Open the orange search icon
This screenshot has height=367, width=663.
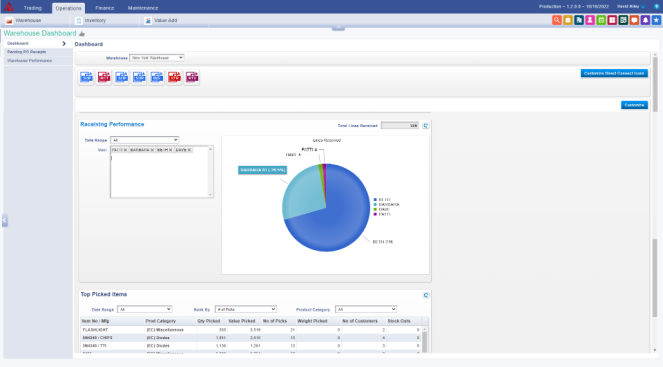[x=557, y=20]
